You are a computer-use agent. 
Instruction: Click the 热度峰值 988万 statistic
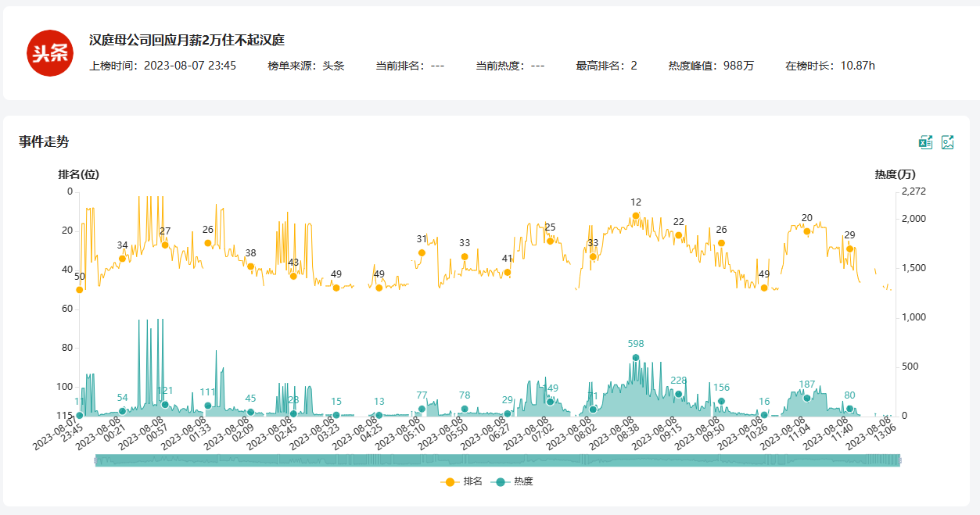click(711, 66)
